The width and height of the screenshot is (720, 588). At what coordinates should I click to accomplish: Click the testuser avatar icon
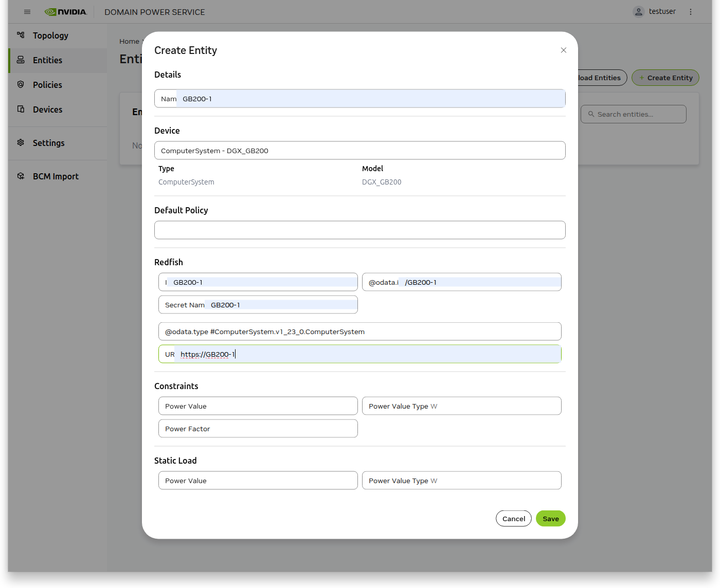pyautogui.click(x=639, y=11)
